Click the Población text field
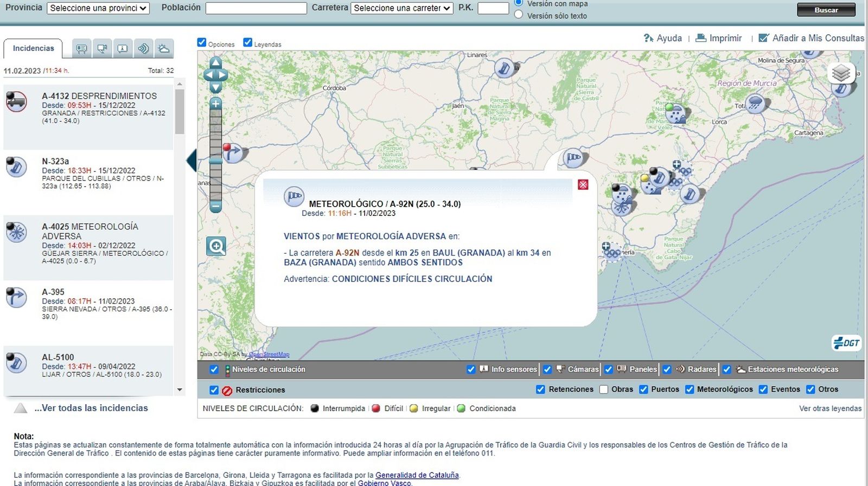 [x=256, y=8]
